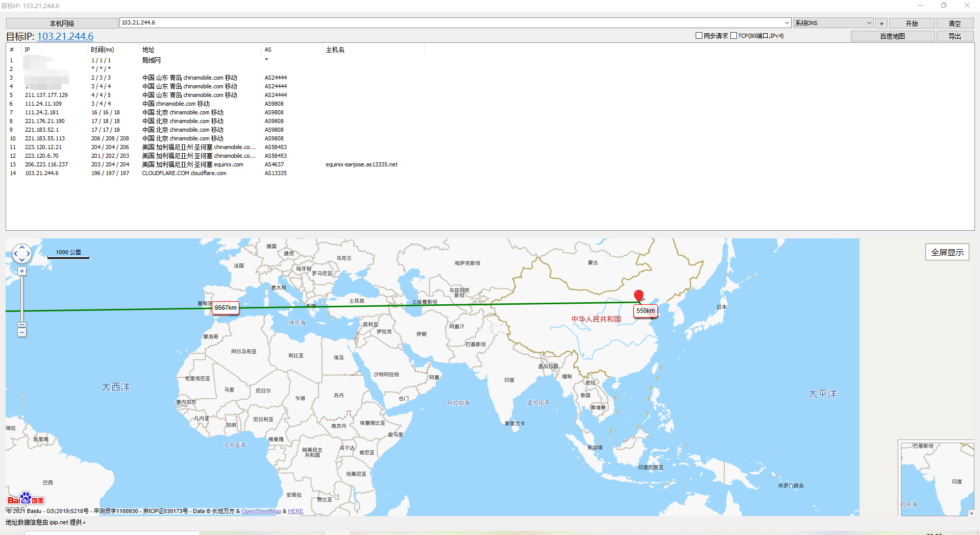Click the 550km distance marker on the map
Viewport: 980px width, 535px height.
coord(646,311)
